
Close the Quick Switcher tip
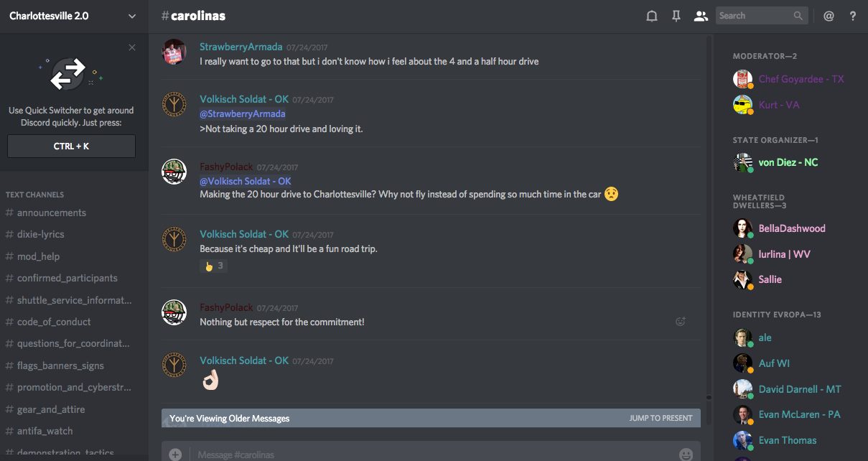click(132, 47)
